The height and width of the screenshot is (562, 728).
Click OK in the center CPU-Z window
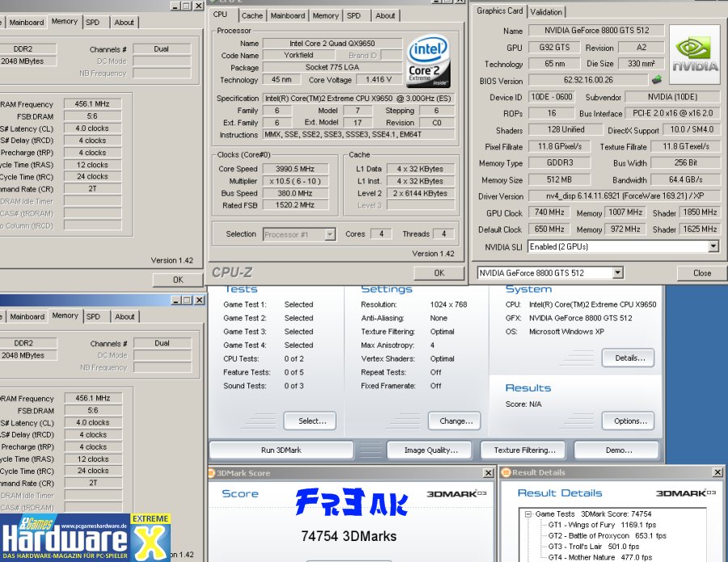(439, 273)
